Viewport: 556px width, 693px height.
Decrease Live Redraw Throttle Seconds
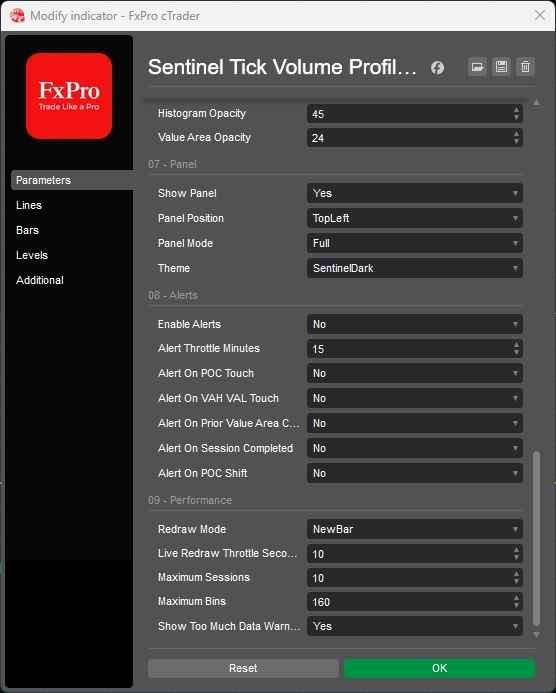pyautogui.click(x=516, y=558)
